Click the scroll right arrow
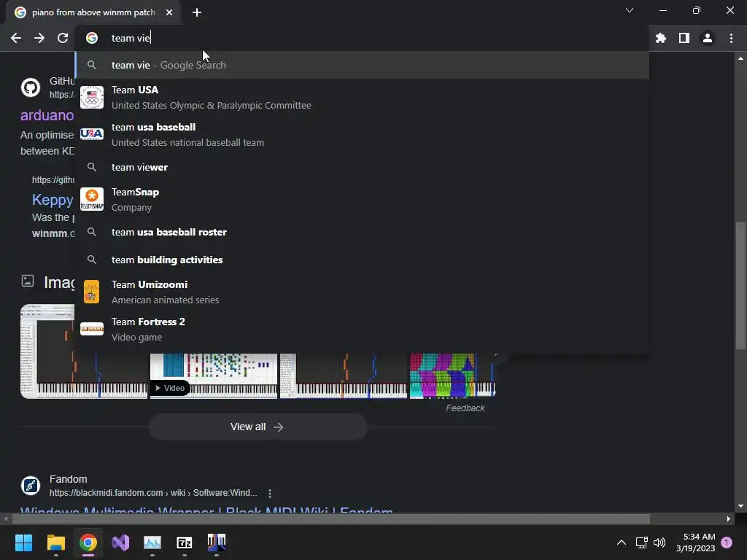 [x=729, y=518]
